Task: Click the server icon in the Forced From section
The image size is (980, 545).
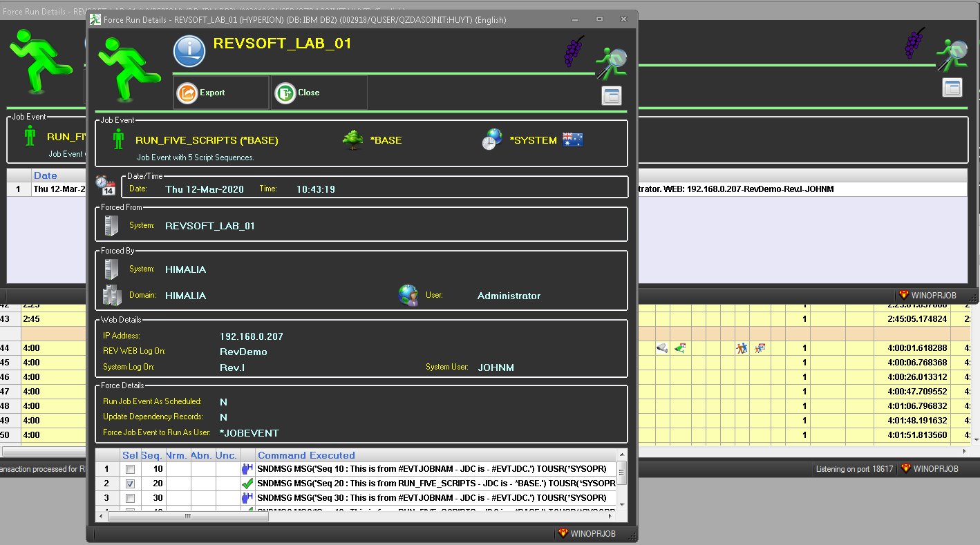Action: (x=111, y=226)
